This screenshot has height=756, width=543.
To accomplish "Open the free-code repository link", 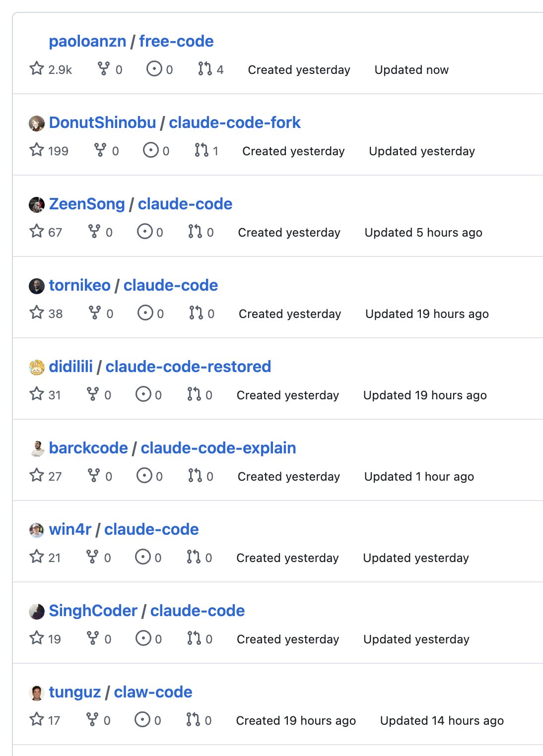I will point(176,41).
